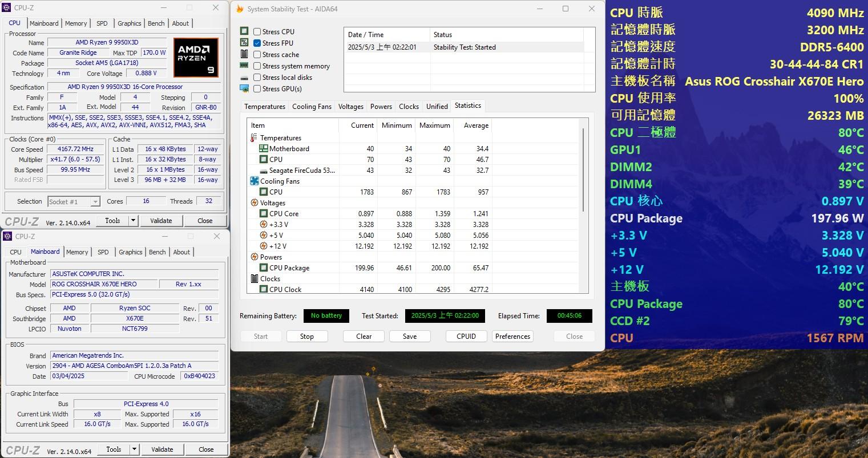Screen dimensions: 868x458
Task: Enable the Stress GPU(s) checkbox
Action: 257,89
